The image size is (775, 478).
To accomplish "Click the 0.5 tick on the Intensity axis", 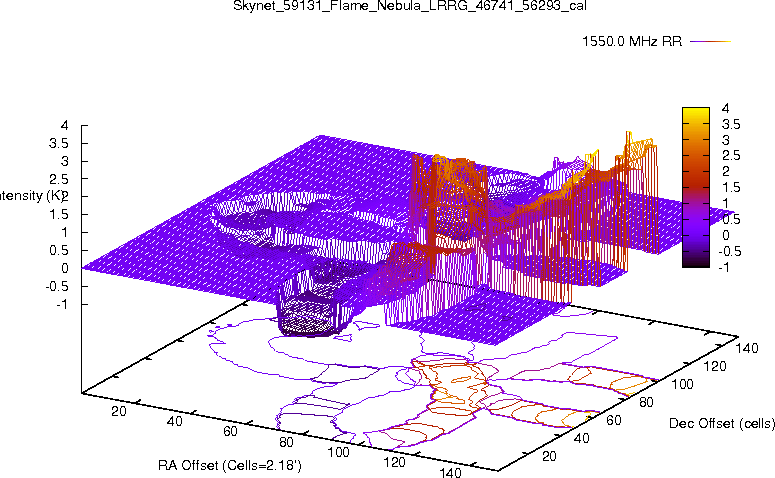I will (59, 250).
